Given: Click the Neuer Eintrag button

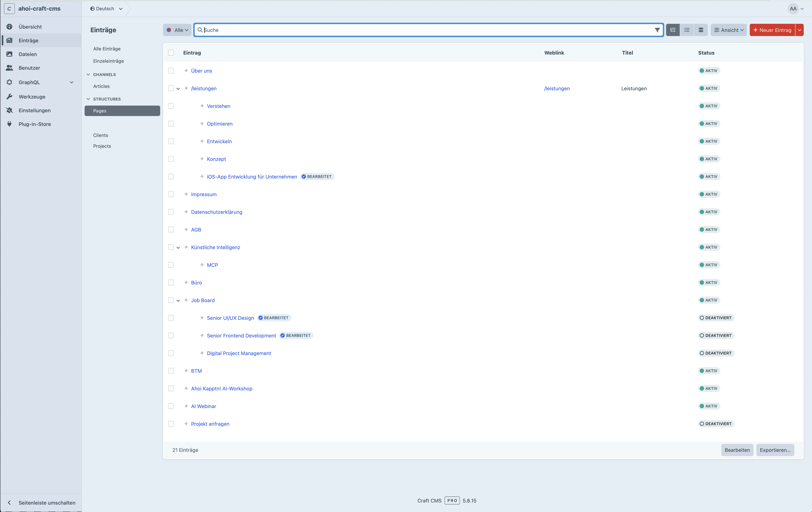Looking at the screenshot, I should (x=772, y=30).
